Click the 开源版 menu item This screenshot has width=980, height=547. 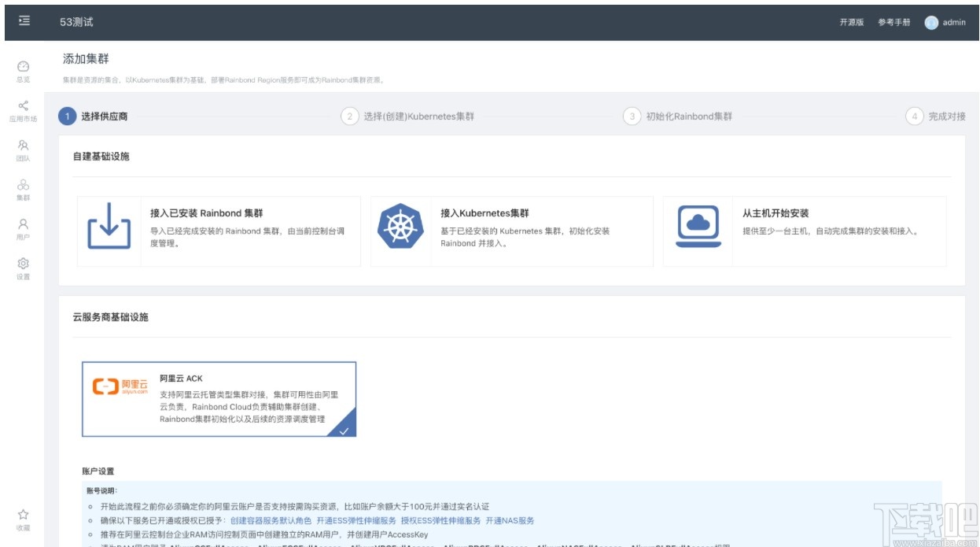click(x=850, y=22)
